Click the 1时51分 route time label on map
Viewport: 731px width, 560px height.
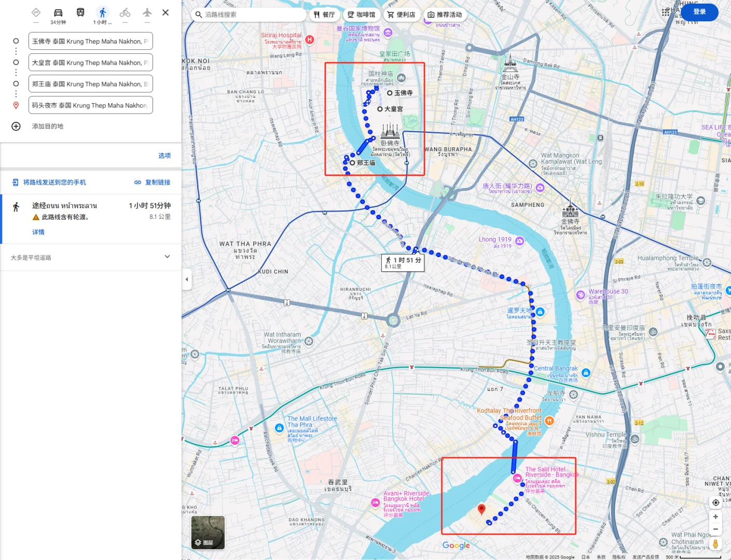[403, 262]
